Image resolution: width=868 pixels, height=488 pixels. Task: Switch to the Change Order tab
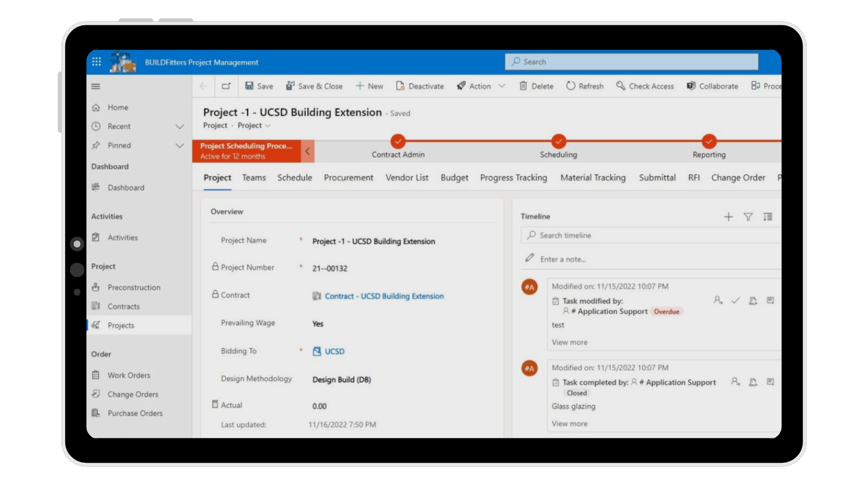(738, 178)
